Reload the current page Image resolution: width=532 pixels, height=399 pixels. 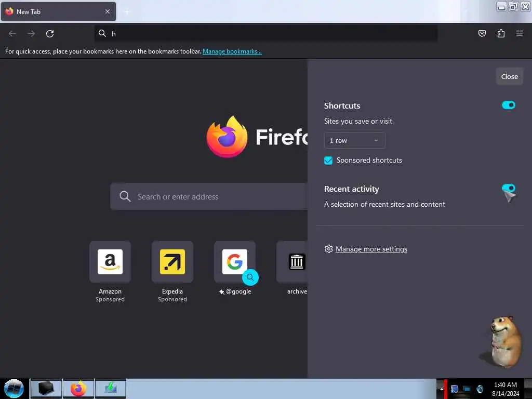50,34
